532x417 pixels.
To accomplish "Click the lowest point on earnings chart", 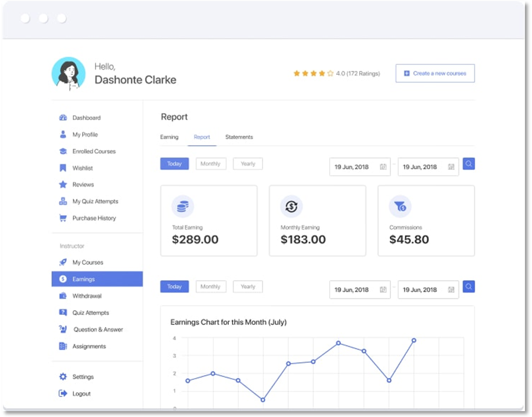I will tap(263, 400).
